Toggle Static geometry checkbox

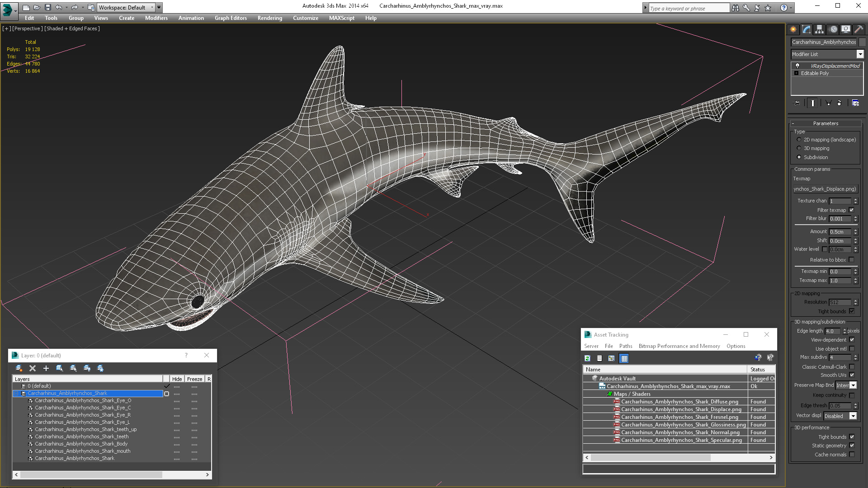click(x=852, y=446)
